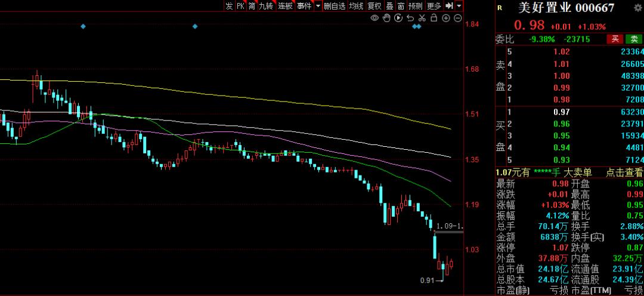Open the PK comparison button

click(240, 6)
